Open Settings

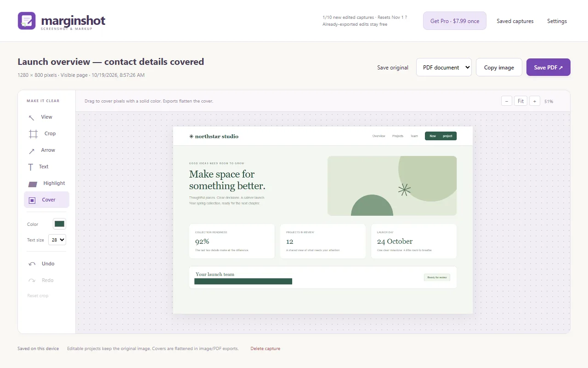(557, 21)
